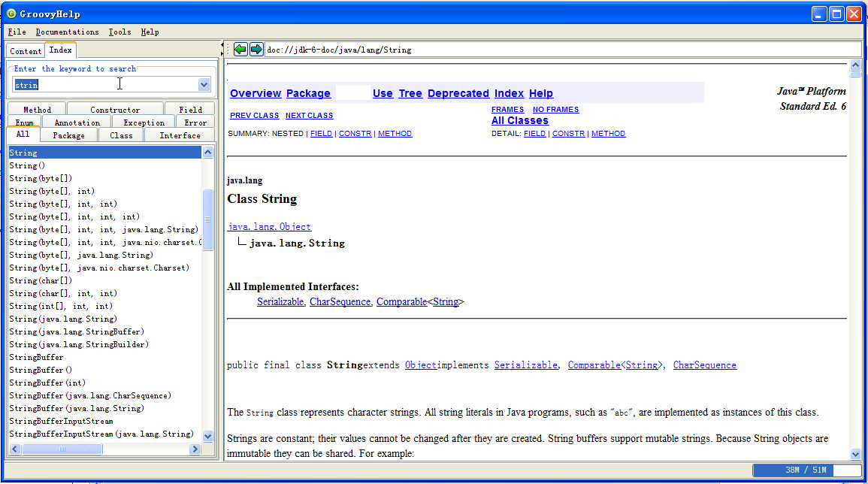Open CharSequence link under Implemented Interfaces

pos(340,301)
